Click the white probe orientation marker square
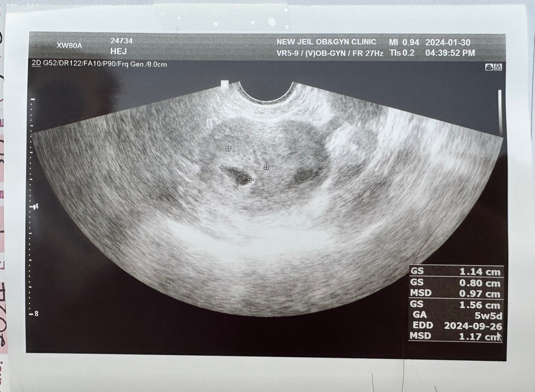This screenshot has width=535, height=392. 224,84
